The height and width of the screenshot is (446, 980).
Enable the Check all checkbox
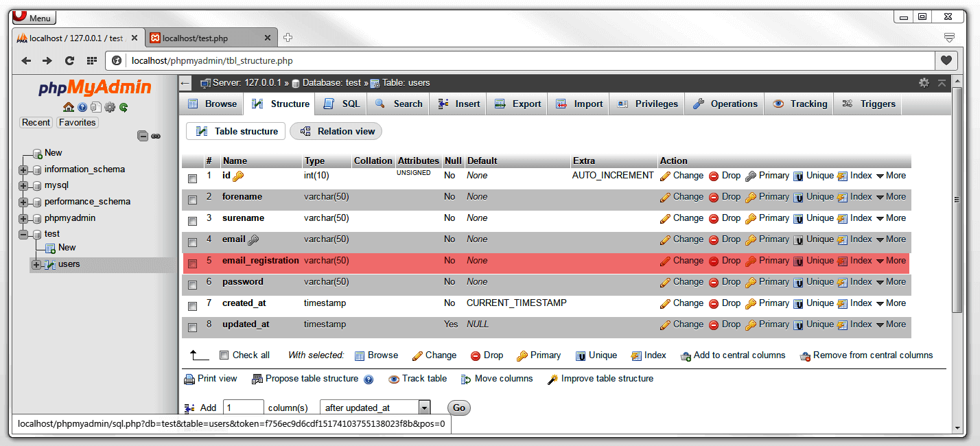pyautogui.click(x=224, y=355)
